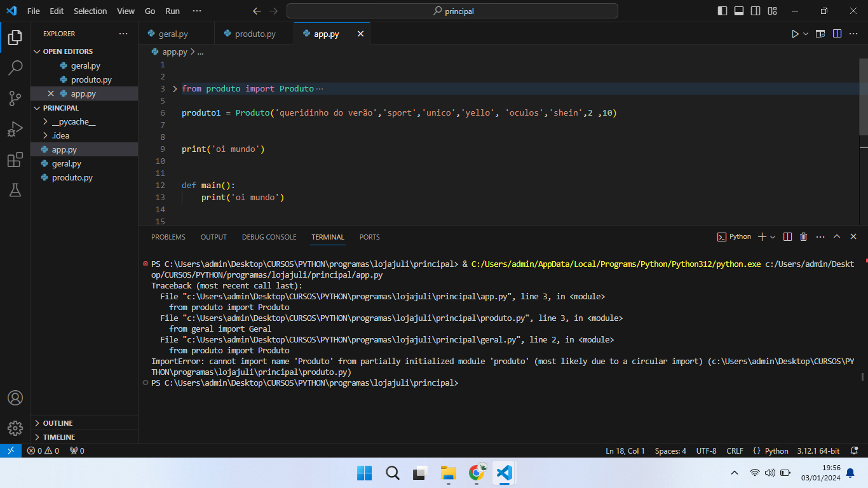Click Ln 18, Col 1 in status bar
The image size is (868, 488).
(x=625, y=451)
